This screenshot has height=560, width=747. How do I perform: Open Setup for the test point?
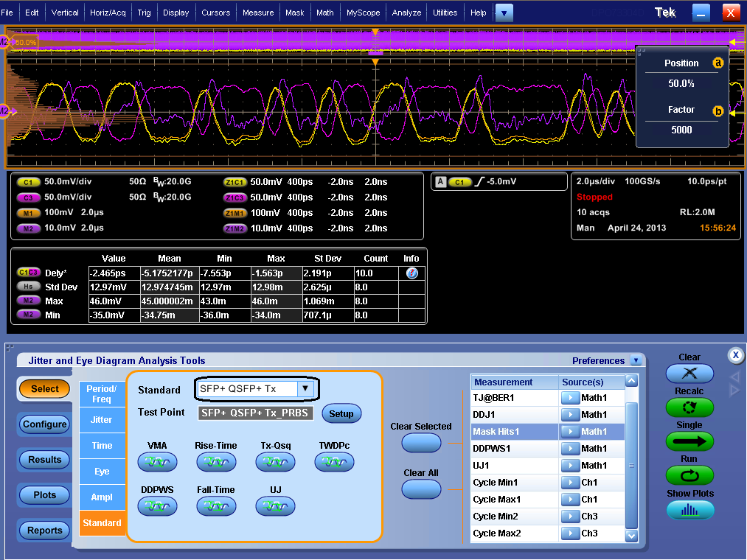coord(341,413)
